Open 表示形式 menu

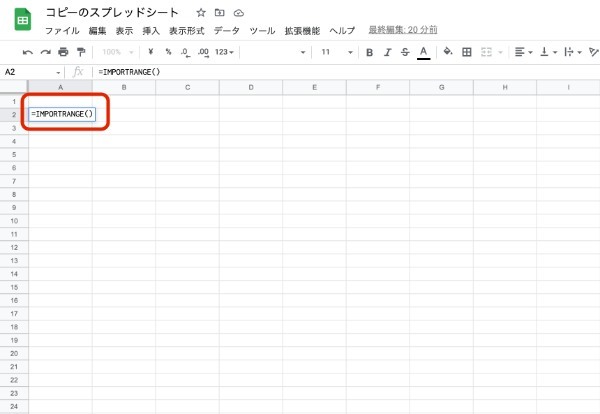point(187,30)
